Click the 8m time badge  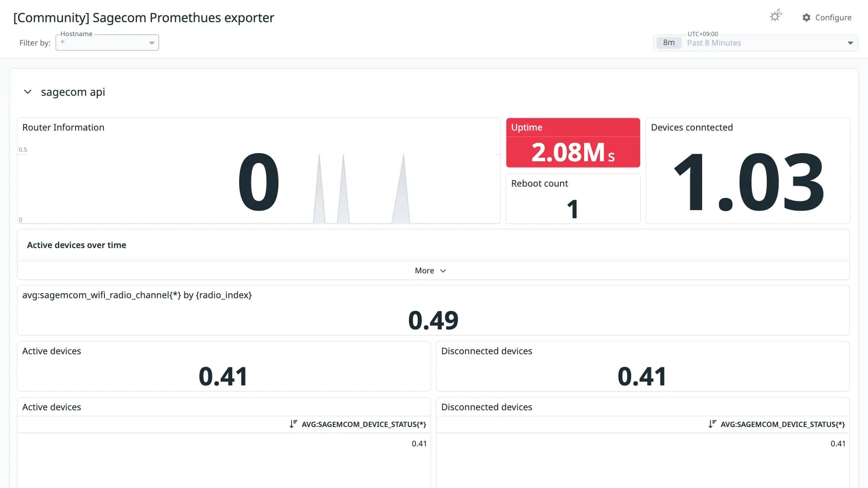tap(669, 43)
